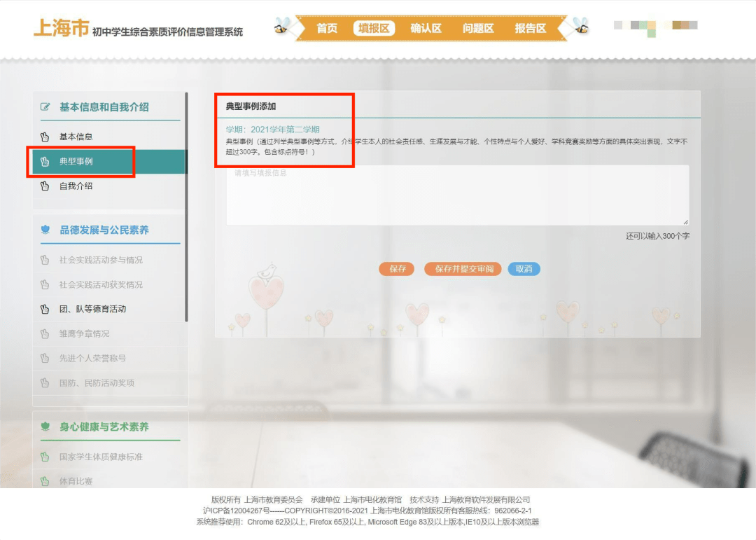
Task: Click the hand icon beside 典型事例
Action: 45,162
